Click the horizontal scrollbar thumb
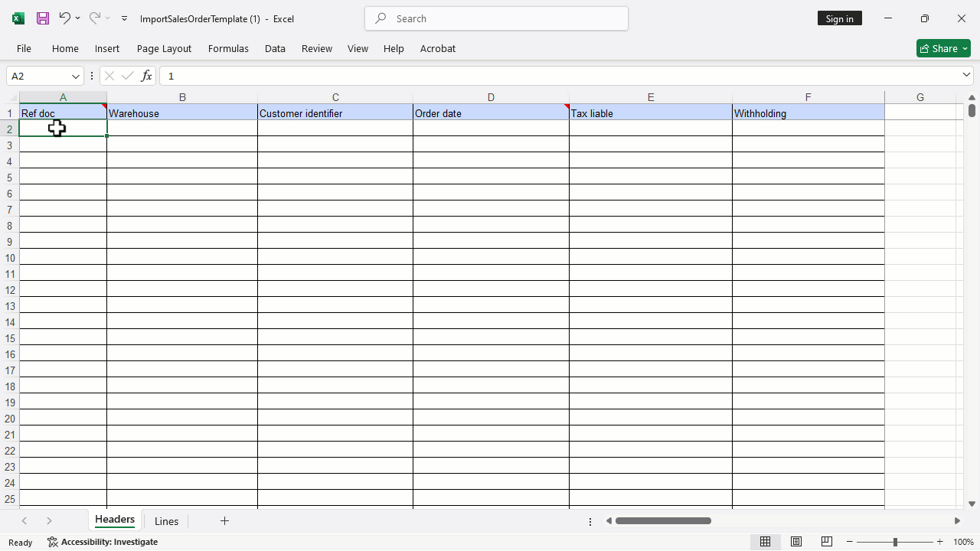 coord(663,520)
